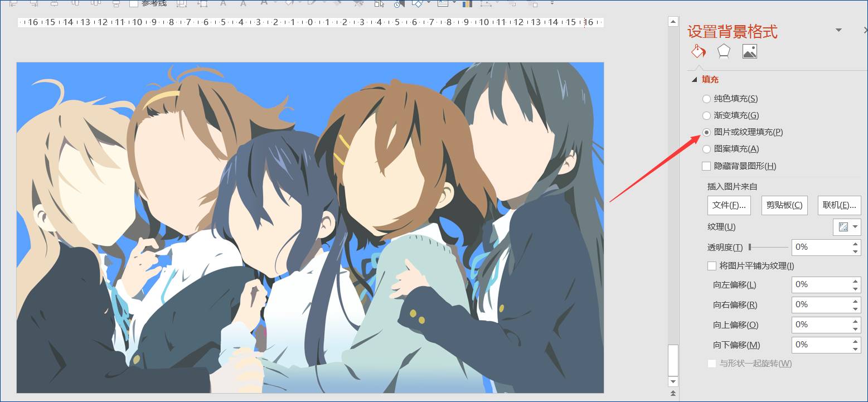
Task: Decrease 向下偏移 with down spinner
Action: (x=856, y=349)
